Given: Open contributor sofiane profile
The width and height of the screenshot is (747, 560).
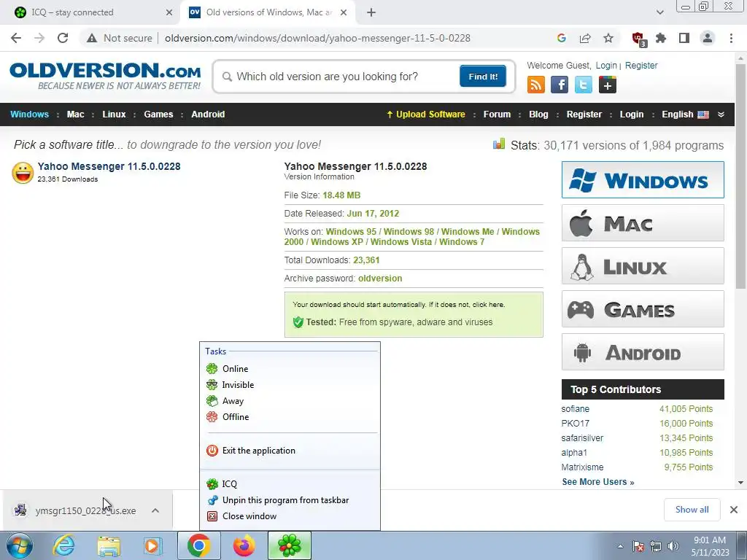Looking at the screenshot, I should tap(575, 409).
